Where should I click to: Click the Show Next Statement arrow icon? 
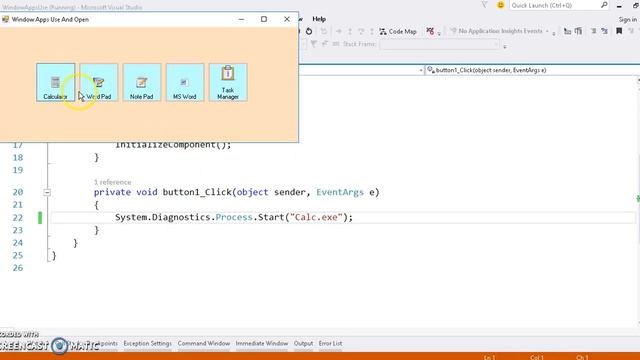[x=338, y=31]
